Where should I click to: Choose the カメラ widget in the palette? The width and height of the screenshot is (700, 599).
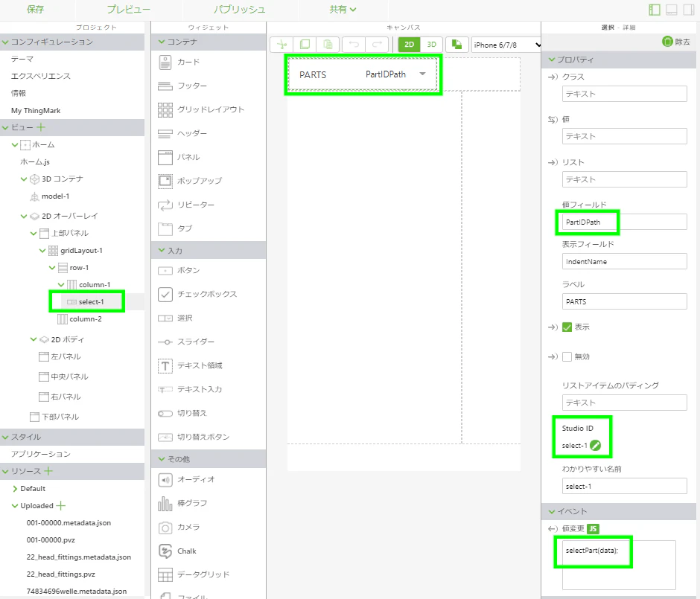click(x=177, y=527)
